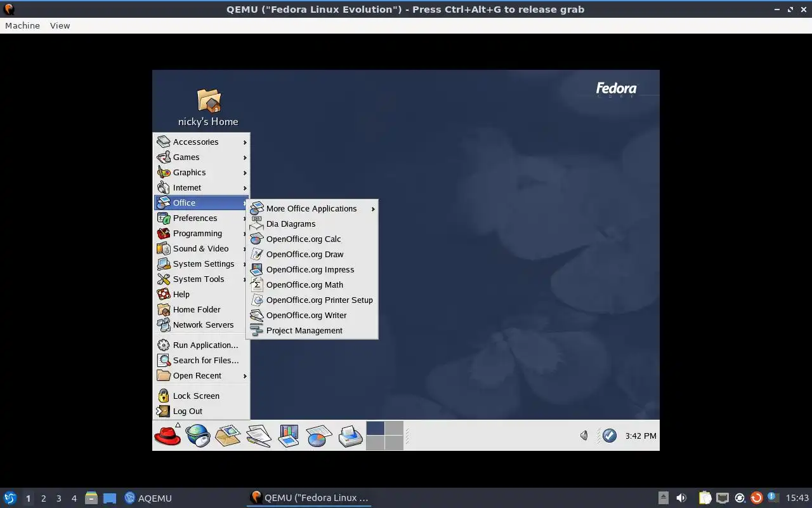Select the top-right guest workspace switcher cell
The width and height of the screenshot is (812, 508).
(394, 428)
